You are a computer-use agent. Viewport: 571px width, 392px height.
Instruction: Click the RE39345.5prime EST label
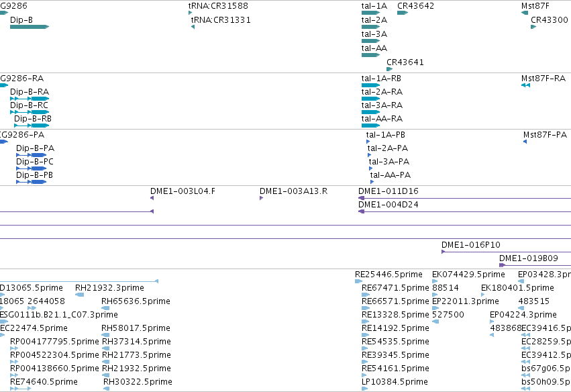pyautogui.click(x=395, y=355)
